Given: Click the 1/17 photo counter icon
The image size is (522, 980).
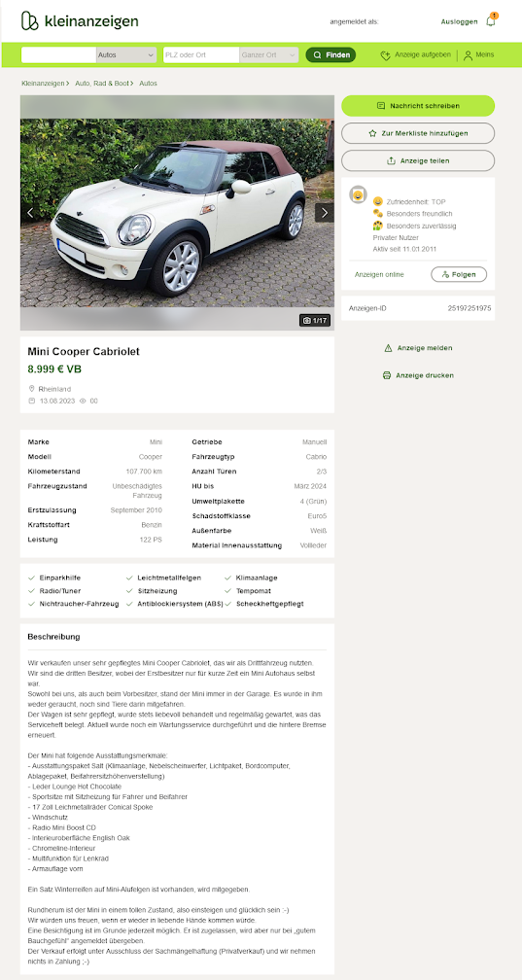Looking at the screenshot, I should click(x=314, y=321).
